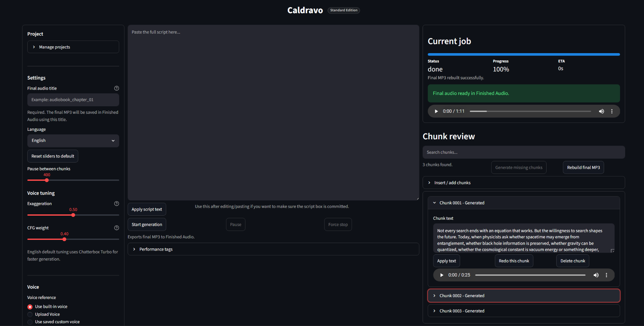
Task: Click Rebuild final MP3 button
Action: pyautogui.click(x=583, y=168)
